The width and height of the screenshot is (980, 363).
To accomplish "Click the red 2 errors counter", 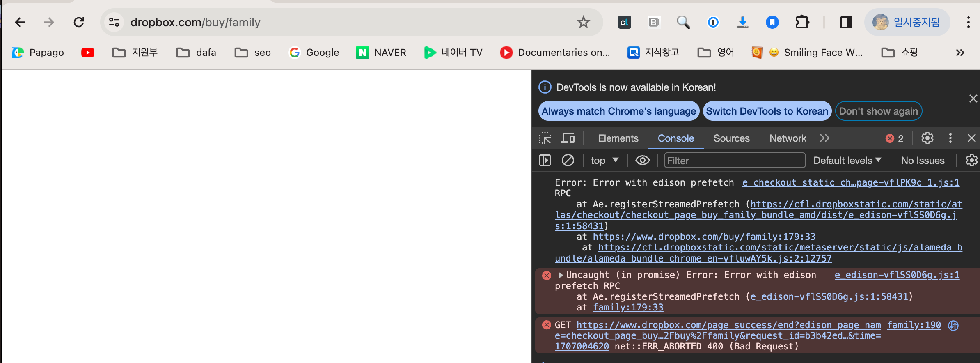I will point(895,138).
